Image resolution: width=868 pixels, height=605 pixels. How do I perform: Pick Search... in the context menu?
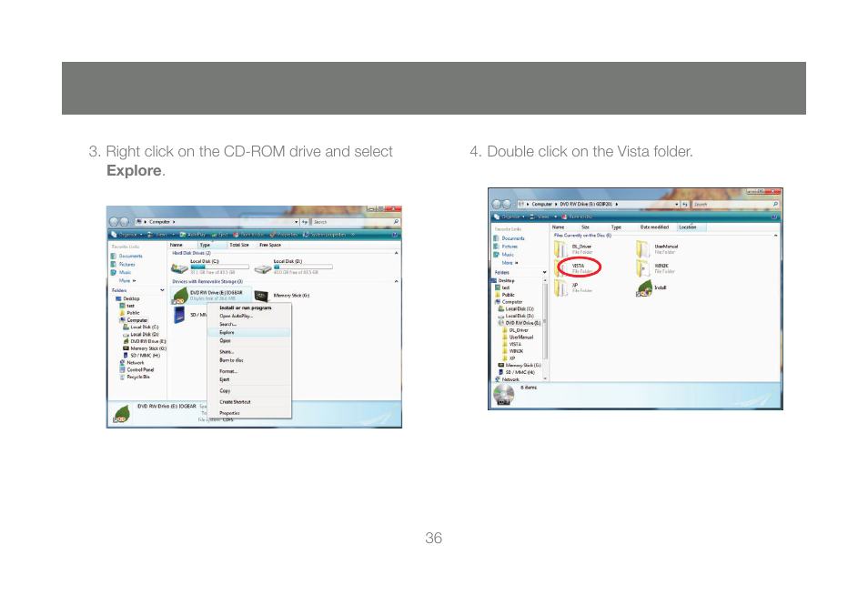pyautogui.click(x=248, y=325)
